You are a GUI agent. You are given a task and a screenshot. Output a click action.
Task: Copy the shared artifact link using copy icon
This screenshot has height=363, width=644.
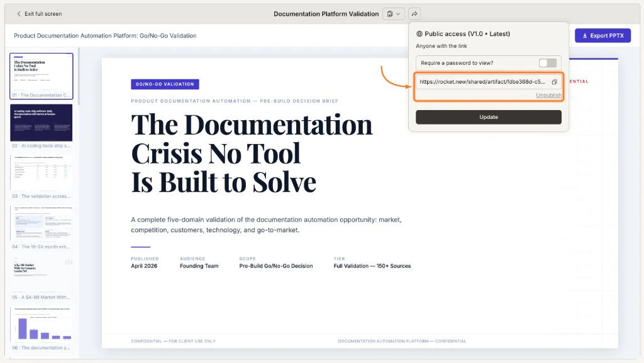pos(554,81)
